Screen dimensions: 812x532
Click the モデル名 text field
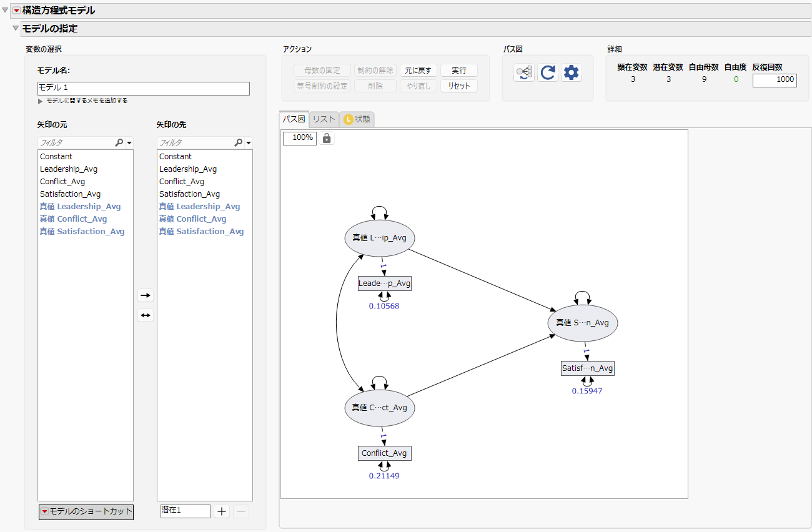tap(144, 88)
